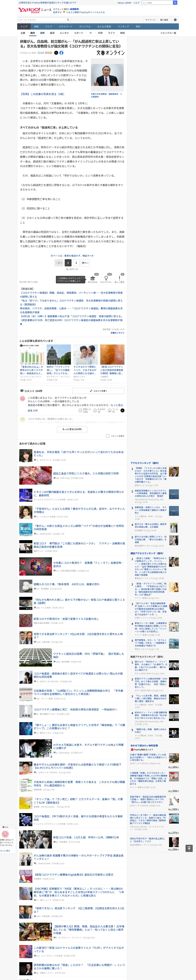Select the 速報 navigation tab
The height and width of the screenshot is (980, 196).
tap(36, 27)
